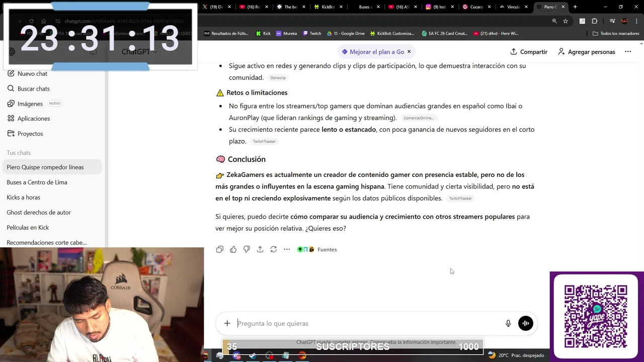Switch to the 'Vincula' browser tab
Viewport: 644px width, 362px height.
514,7
